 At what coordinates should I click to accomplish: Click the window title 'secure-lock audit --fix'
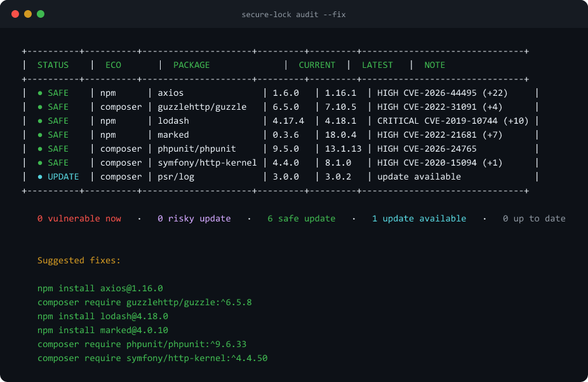[293, 15]
